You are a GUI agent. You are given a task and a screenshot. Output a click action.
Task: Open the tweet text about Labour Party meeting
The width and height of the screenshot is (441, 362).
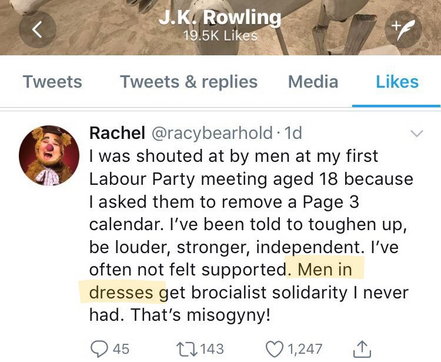coord(251,236)
